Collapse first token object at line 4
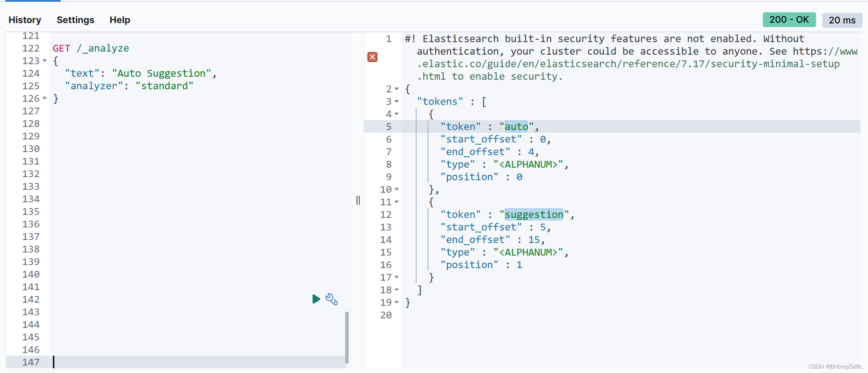 pos(396,114)
